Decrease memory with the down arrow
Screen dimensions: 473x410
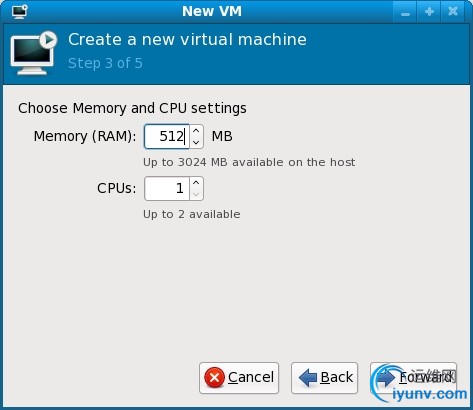(196, 142)
